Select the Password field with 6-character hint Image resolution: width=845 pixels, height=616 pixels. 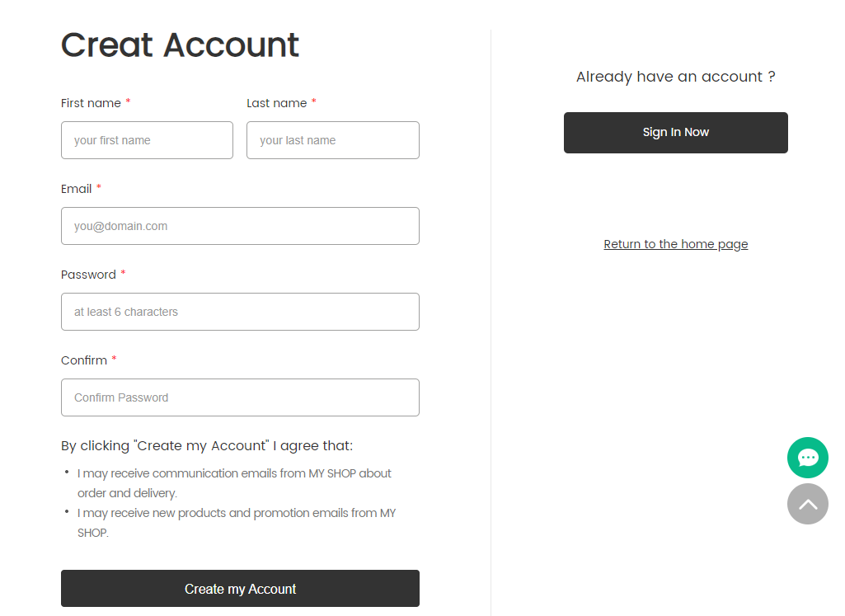[x=241, y=312]
